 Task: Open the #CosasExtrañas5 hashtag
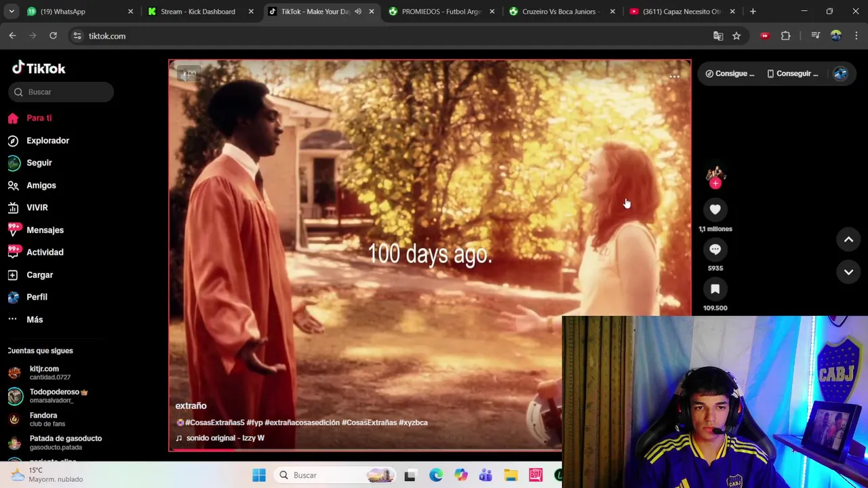[x=214, y=422]
